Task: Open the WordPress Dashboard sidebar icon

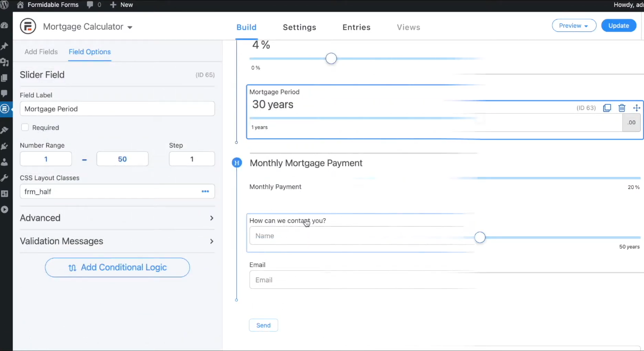Action: pyautogui.click(x=5, y=25)
